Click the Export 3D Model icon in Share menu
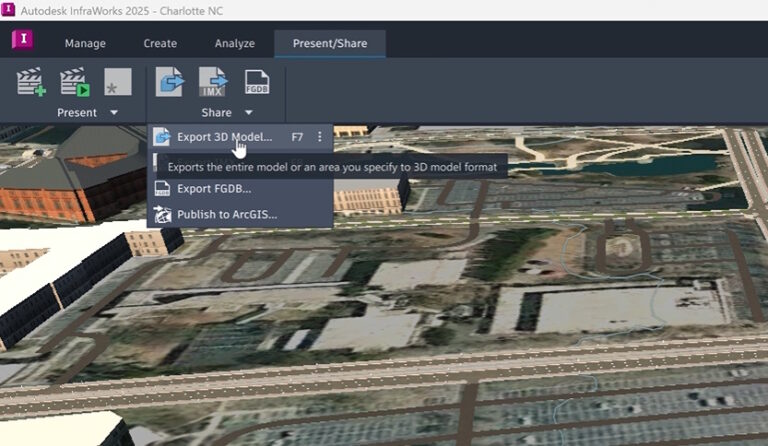 coord(162,137)
